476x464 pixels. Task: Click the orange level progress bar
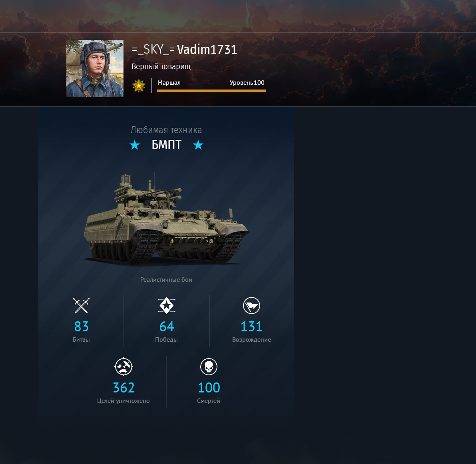[x=211, y=91]
